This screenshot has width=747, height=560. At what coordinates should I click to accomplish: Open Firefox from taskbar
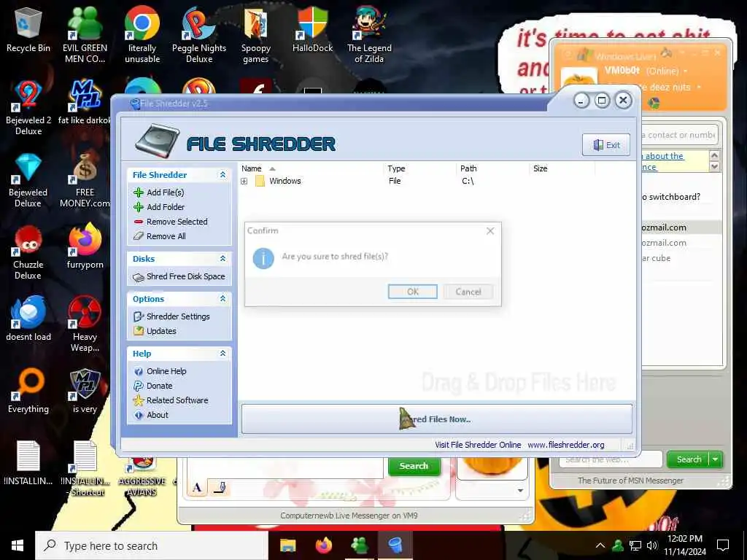tap(323, 545)
